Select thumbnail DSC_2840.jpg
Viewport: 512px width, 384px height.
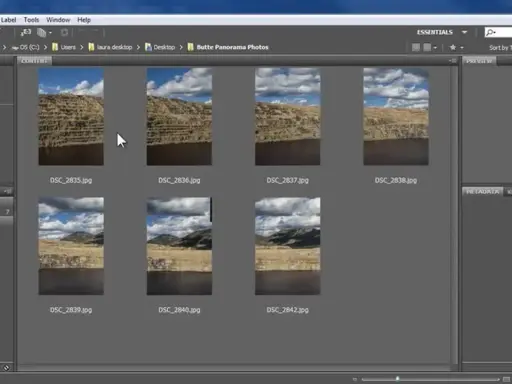(x=179, y=246)
